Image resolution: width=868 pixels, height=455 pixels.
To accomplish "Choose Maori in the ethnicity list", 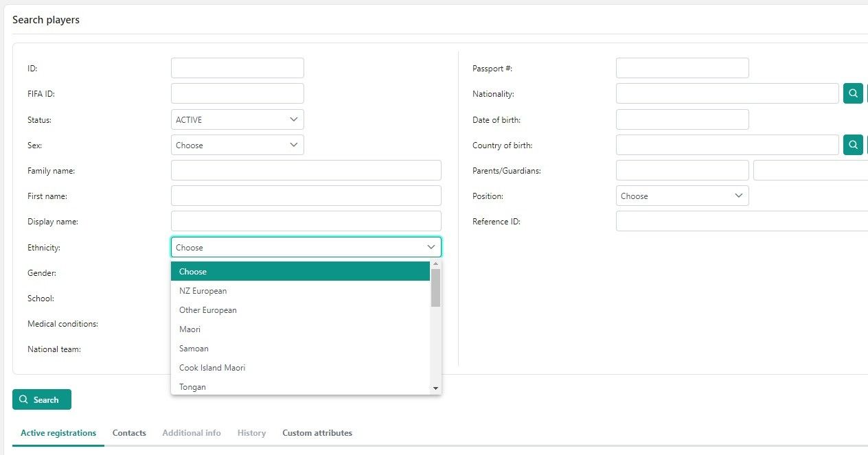I will tap(190, 329).
